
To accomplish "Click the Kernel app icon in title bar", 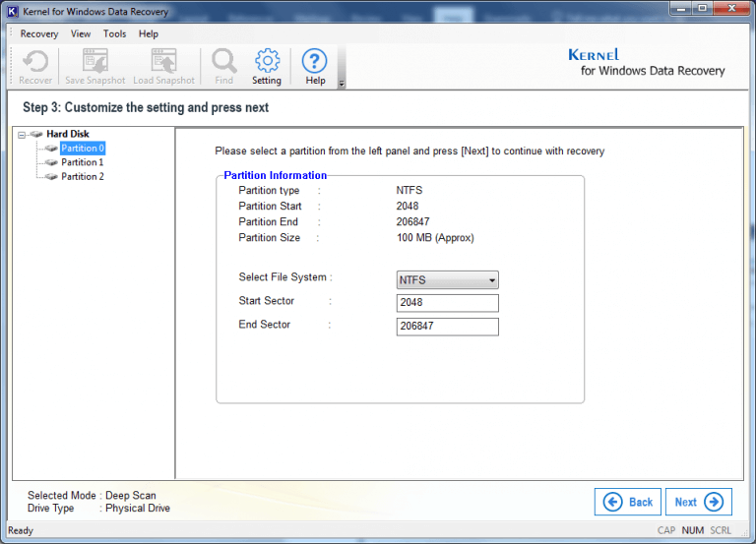I will [x=12, y=12].
